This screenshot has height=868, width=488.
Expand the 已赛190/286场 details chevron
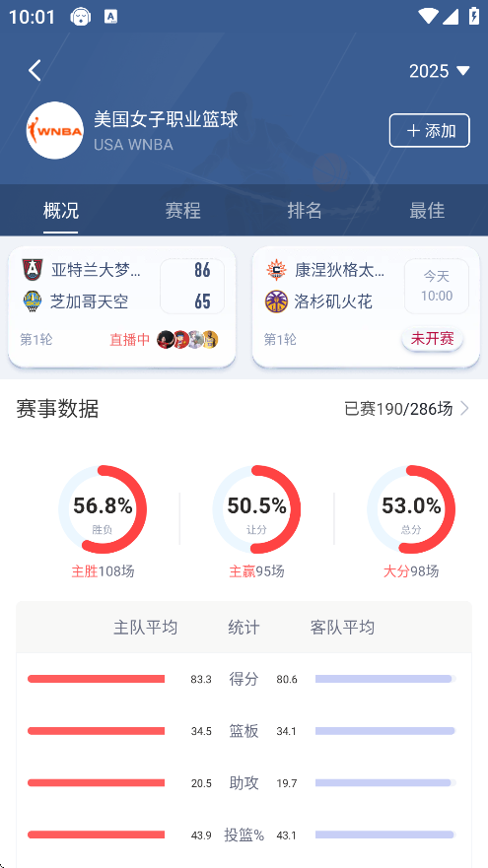(x=464, y=409)
